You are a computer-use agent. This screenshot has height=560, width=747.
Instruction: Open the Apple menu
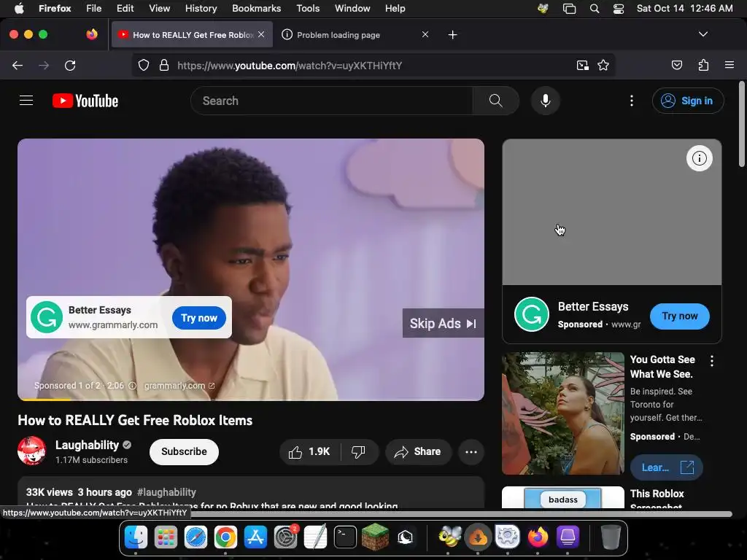(x=19, y=9)
